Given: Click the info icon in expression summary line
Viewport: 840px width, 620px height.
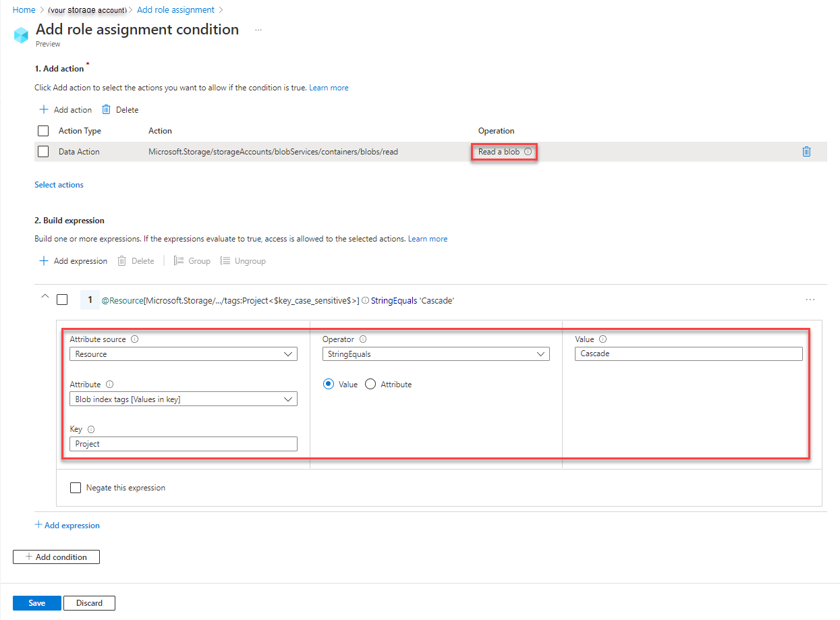Looking at the screenshot, I should (x=365, y=300).
